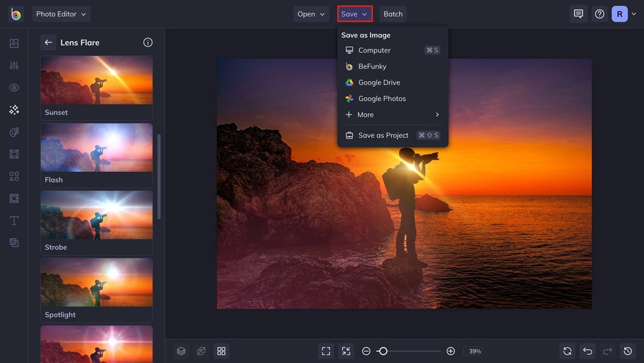Zoom in with the plus icon
Image resolution: width=644 pixels, height=363 pixels.
coord(450,351)
